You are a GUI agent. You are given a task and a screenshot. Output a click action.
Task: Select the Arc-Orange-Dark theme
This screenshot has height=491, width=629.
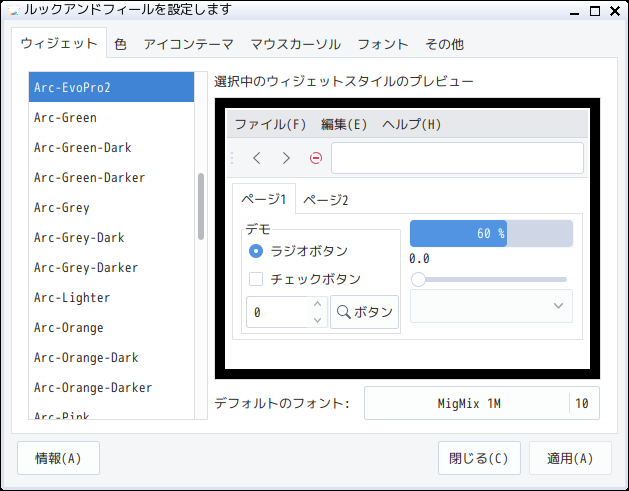[112, 358]
